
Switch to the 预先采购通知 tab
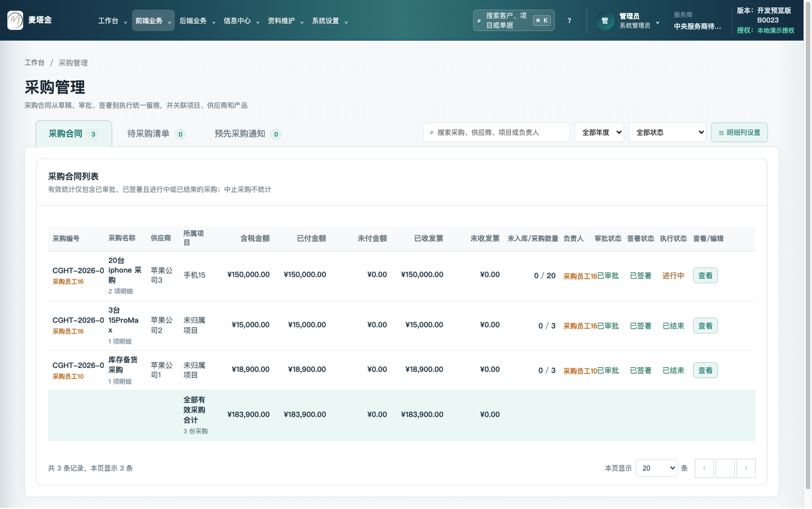point(248,134)
